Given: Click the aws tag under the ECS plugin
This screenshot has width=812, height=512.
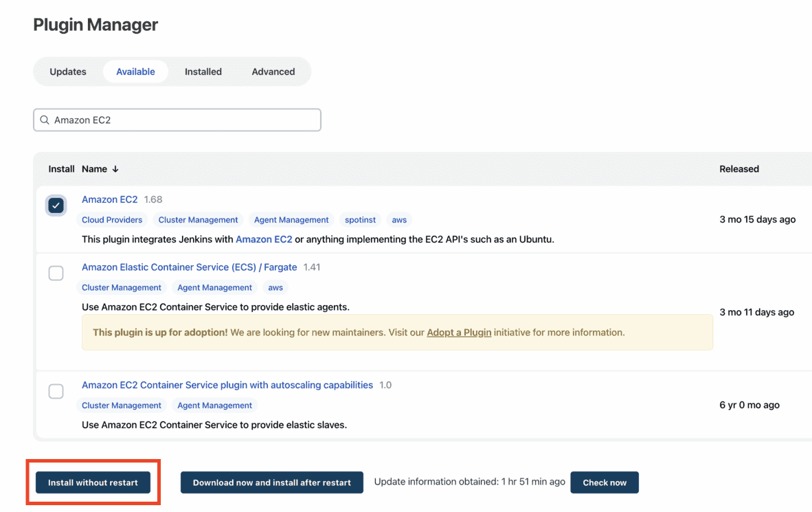Looking at the screenshot, I should coord(275,287).
